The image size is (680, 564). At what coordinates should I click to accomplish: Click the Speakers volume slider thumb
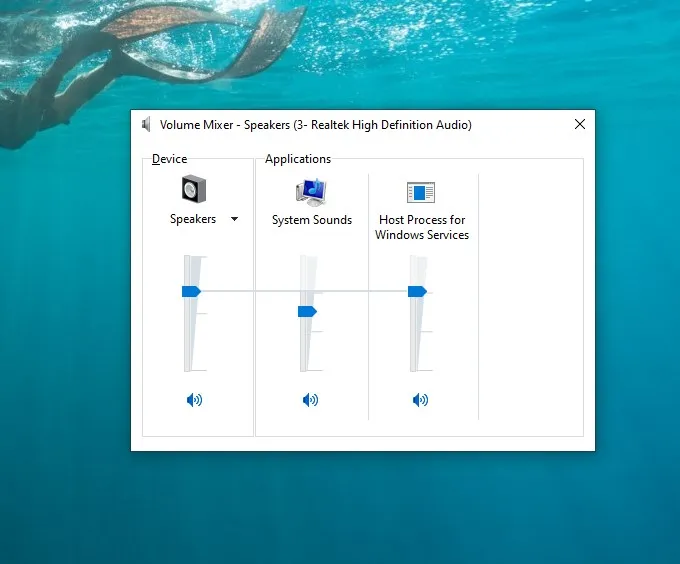point(191,291)
